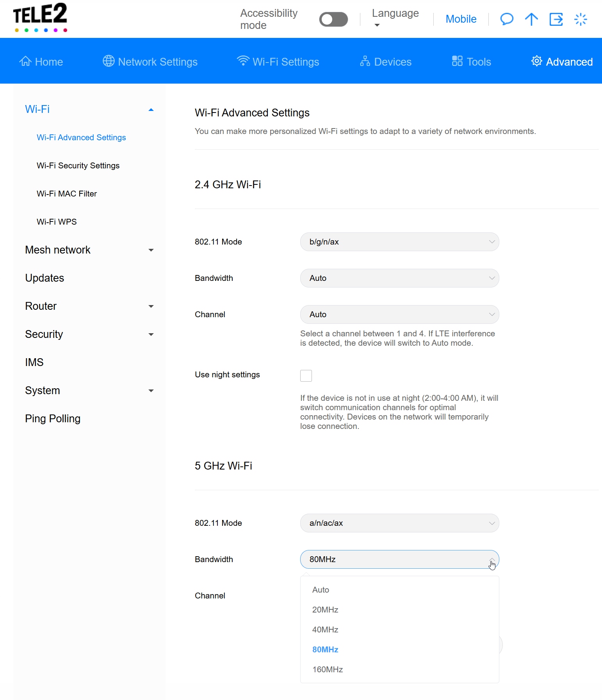602x700 pixels.
Task: Click the Home house icon
Action: coord(25,61)
